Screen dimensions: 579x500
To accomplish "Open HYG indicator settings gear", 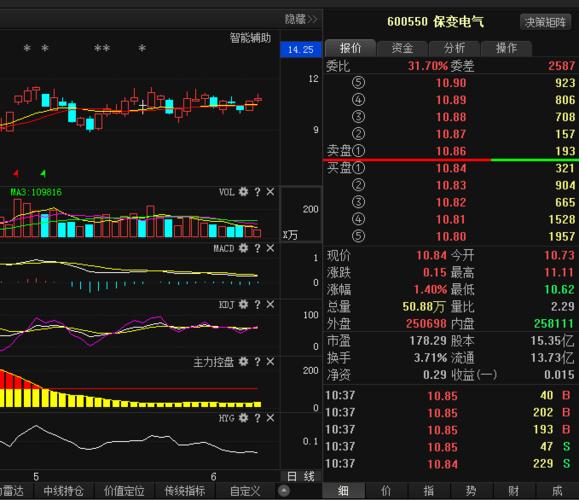I will (x=243, y=418).
